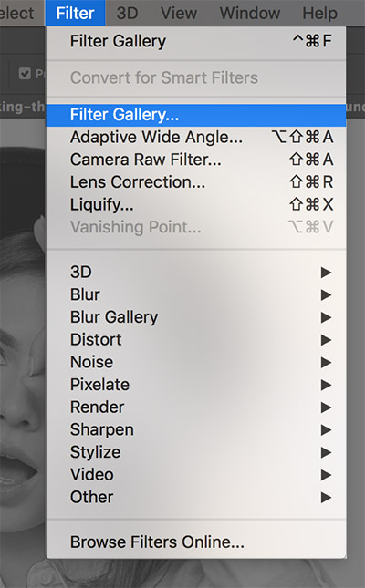Open Camera Raw Filter...
Screen dimensions: 365x588
click(x=195, y=160)
